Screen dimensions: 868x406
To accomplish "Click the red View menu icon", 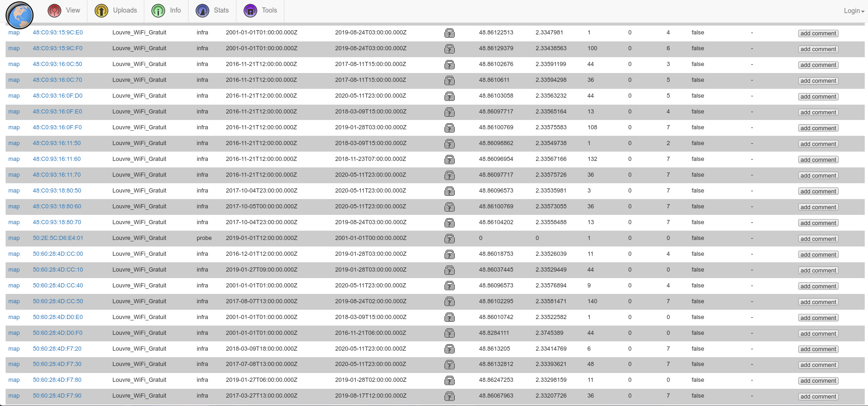I will 55,11.
